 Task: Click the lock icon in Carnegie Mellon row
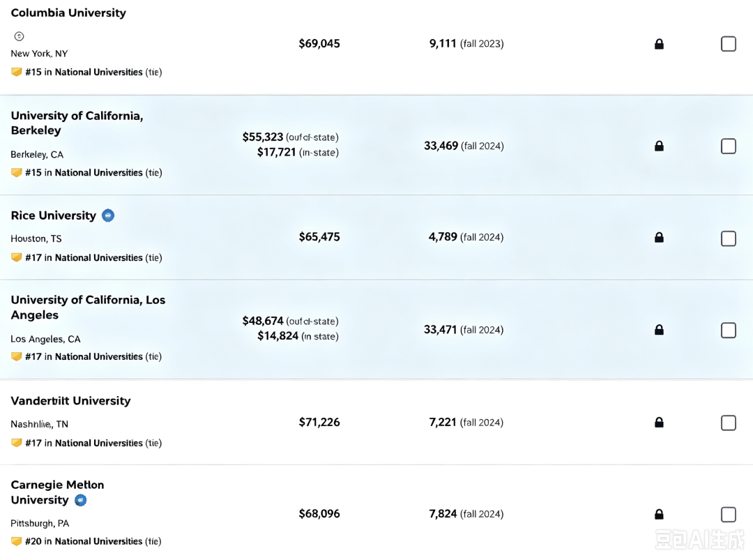[659, 515]
